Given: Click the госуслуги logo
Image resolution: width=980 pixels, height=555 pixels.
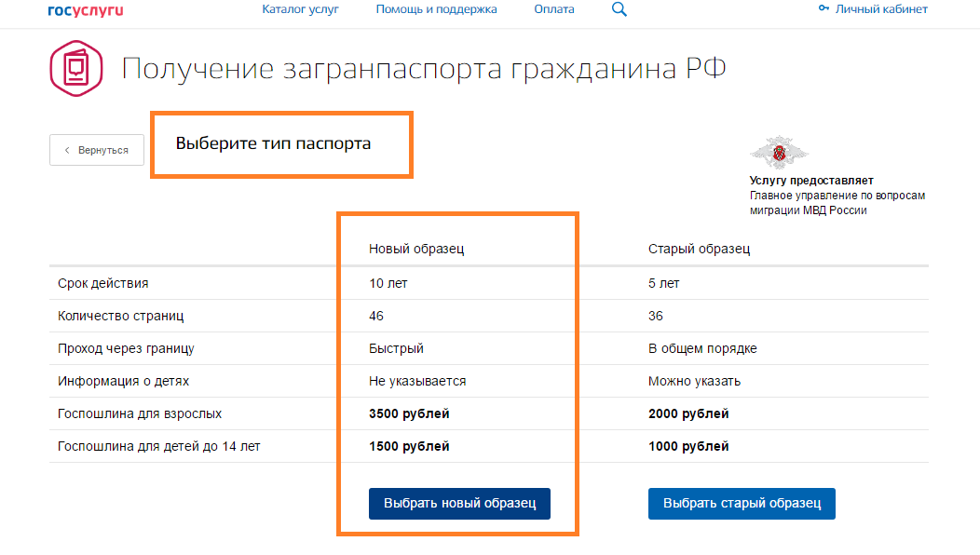Looking at the screenshot, I should (86, 10).
